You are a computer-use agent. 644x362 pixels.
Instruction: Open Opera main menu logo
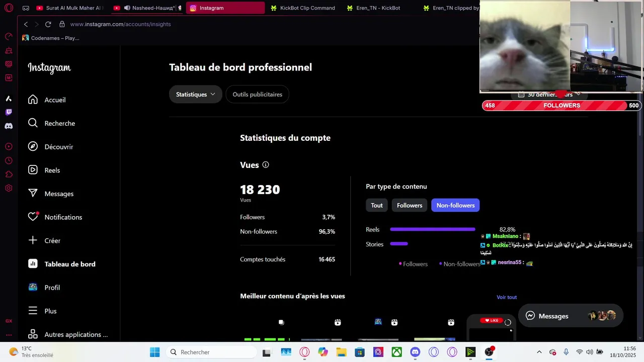[9, 8]
